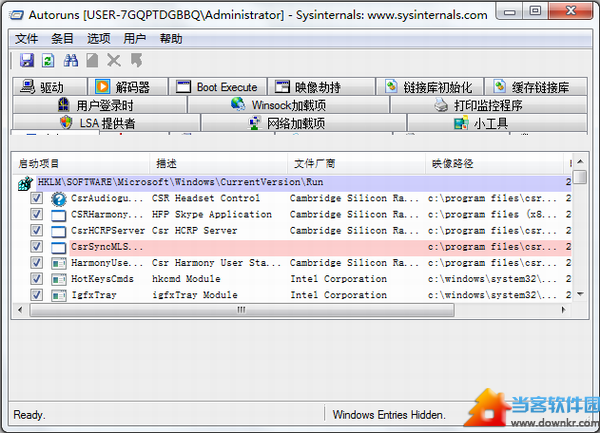Screen dimensions: 600x433
Task: Uncheck the HotKeysCmds entry checkbox
Action: (36, 279)
